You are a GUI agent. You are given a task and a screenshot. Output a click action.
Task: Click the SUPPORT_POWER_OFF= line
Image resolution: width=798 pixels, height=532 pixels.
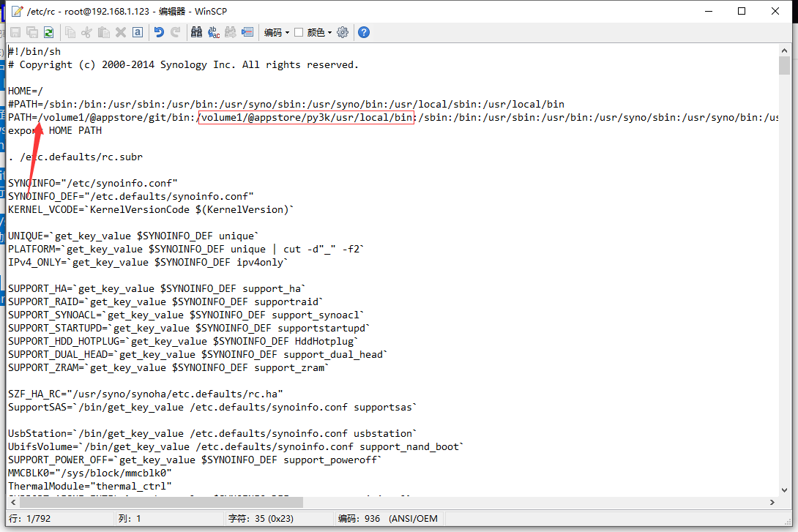(195, 460)
